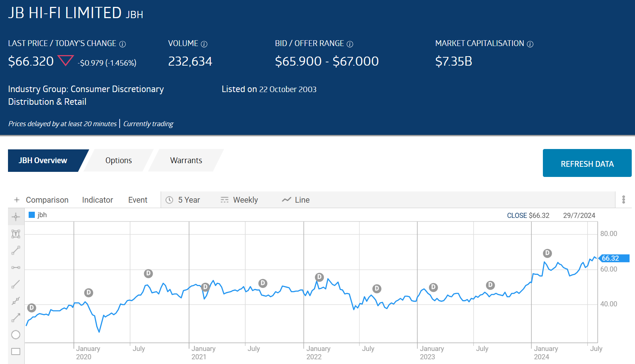
Task: Click dividend marker just after January 2024
Action: tap(547, 253)
